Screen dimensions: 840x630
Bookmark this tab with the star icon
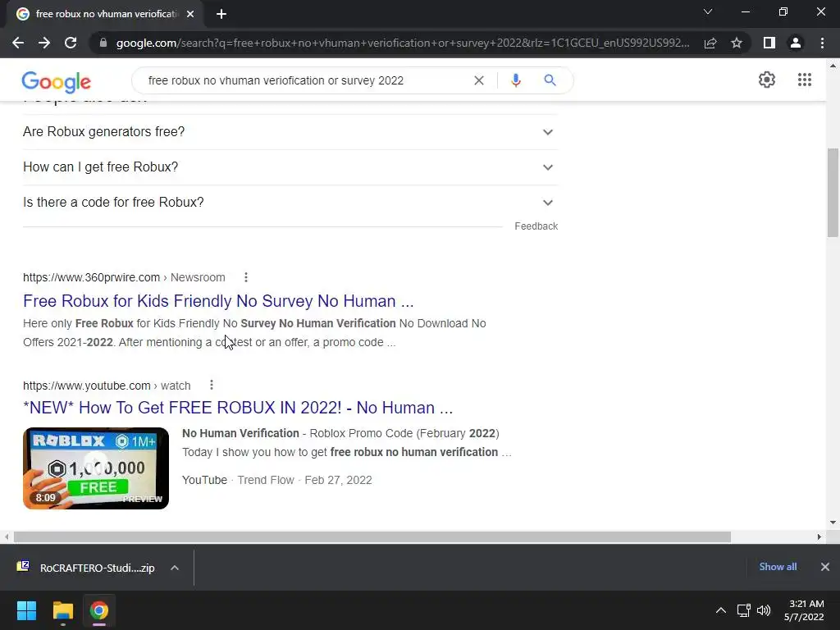(x=737, y=43)
